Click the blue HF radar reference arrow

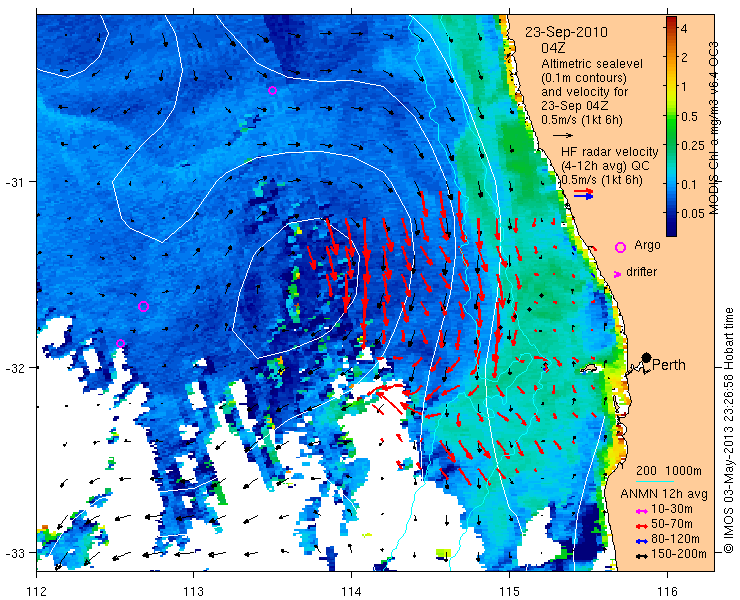click(x=584, y=197)
